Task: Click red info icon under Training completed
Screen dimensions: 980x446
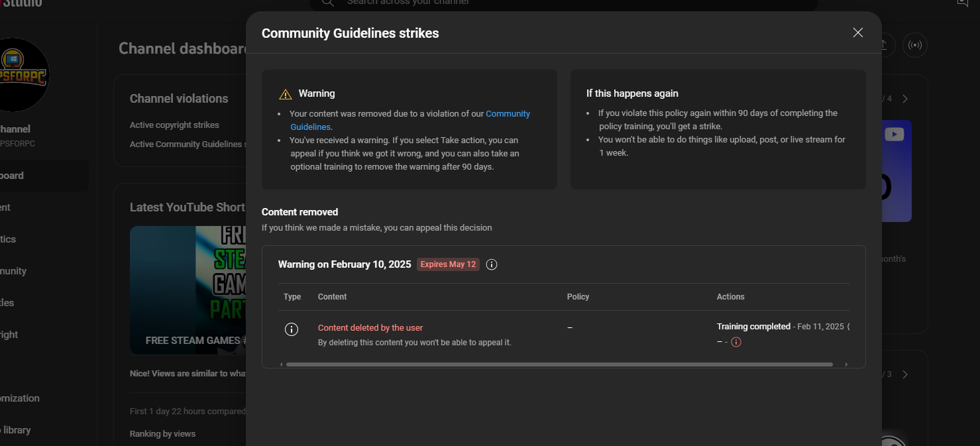Action: (x=736, y=342)
